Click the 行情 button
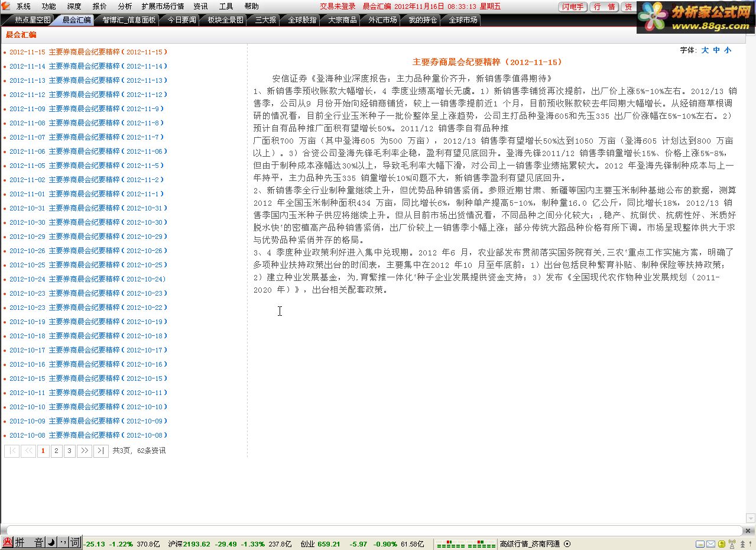 [605, 7]
